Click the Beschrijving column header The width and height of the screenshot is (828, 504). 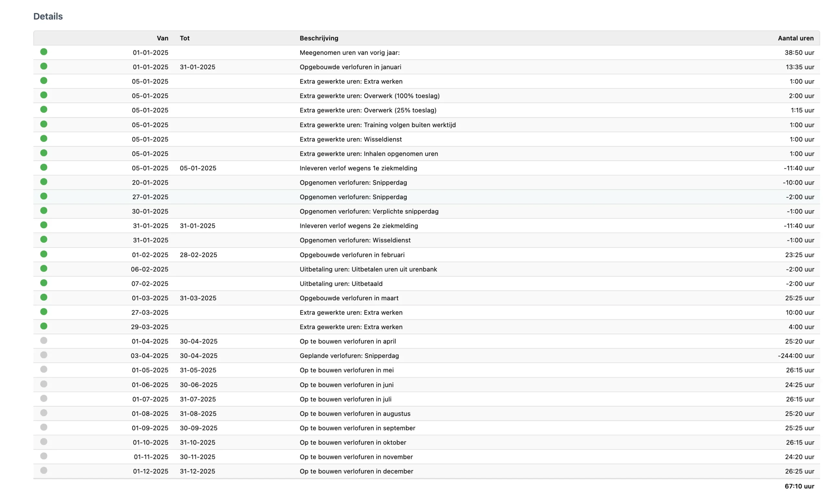(319, 38)
